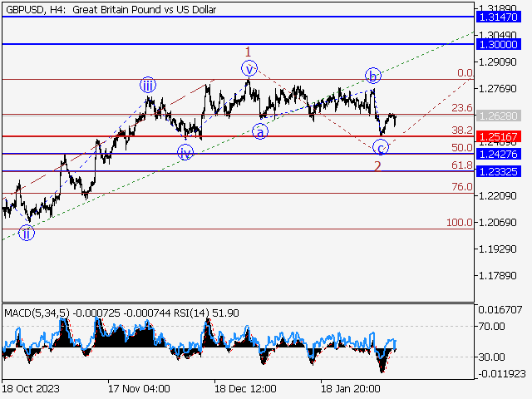
Task: Click the -0.011923 indicator scale value
Action: [502, 374]
